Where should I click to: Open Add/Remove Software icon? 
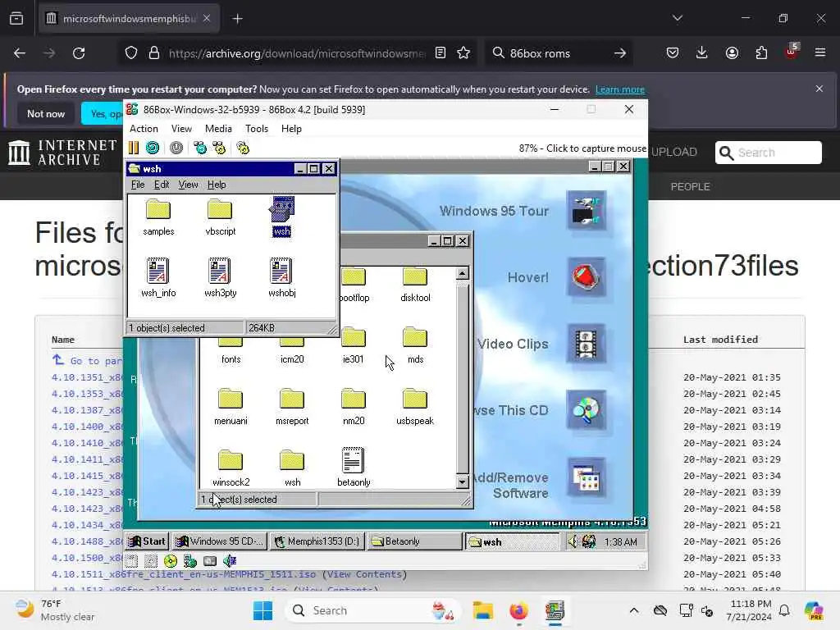[587, 477]
